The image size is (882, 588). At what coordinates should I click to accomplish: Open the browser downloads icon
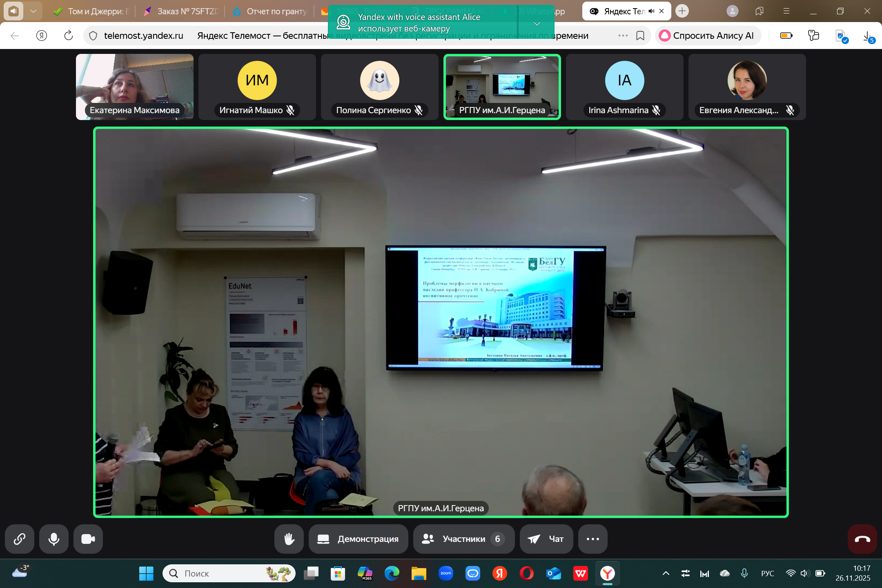867,36
